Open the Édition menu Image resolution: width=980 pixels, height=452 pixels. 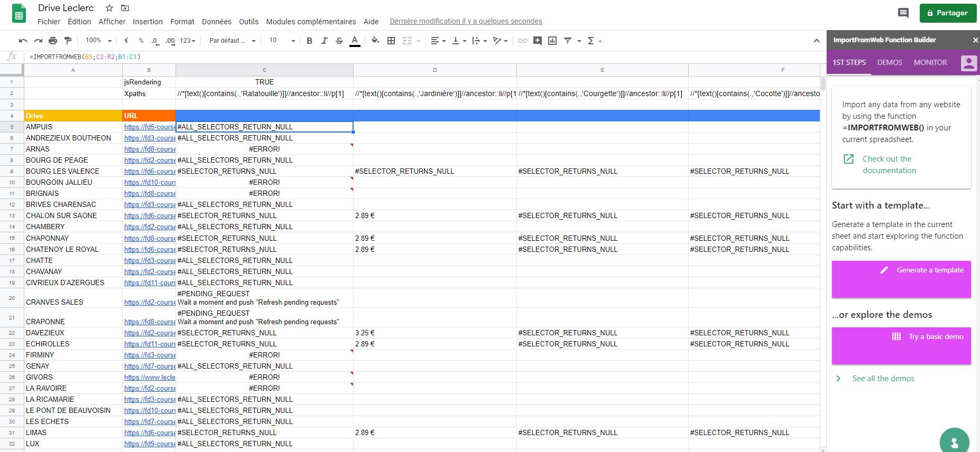click(x=79, y=22)
